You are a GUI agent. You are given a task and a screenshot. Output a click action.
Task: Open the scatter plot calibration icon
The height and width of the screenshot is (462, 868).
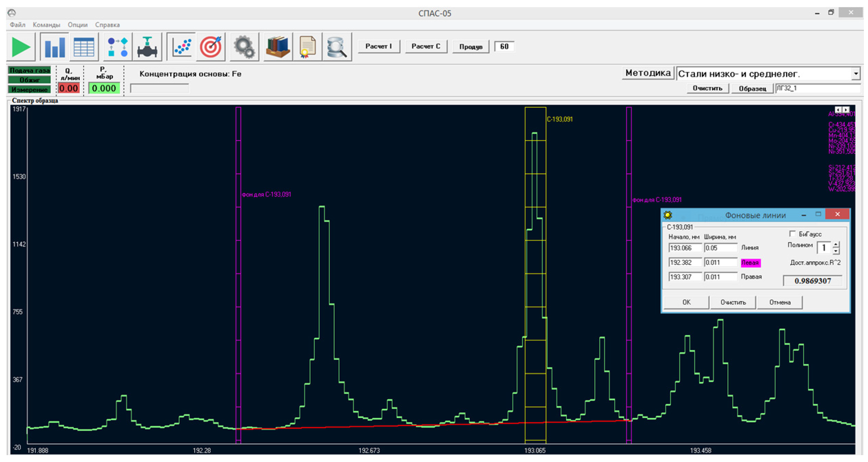(182, 47)
